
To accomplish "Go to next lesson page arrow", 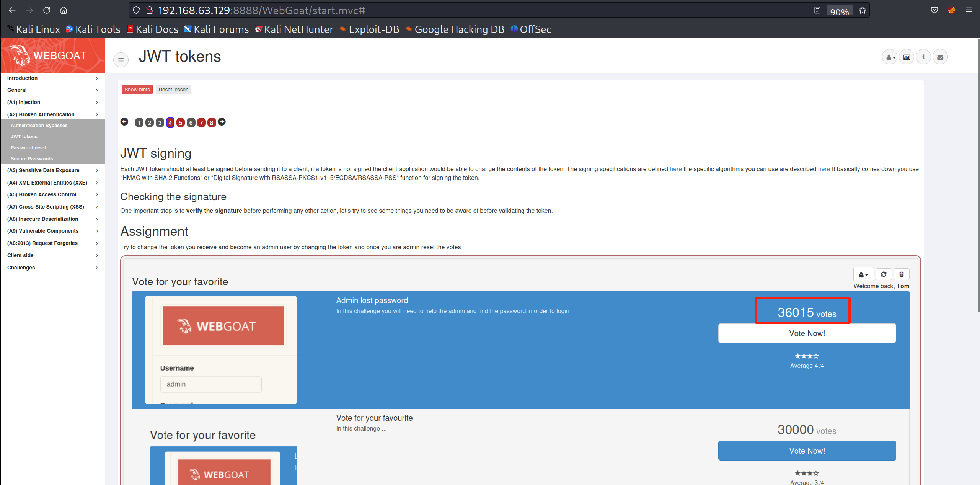I will pyautogui.click(x=222, y=122).
